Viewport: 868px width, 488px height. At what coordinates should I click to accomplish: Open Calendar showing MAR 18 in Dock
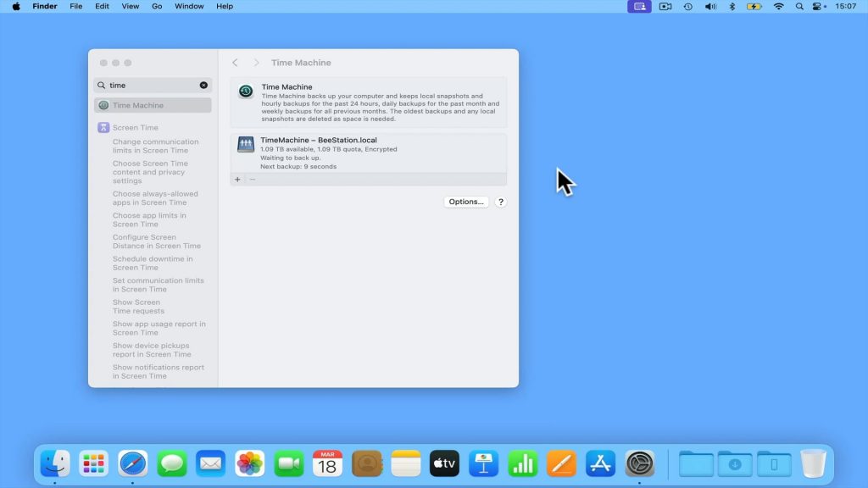[328, 463]
